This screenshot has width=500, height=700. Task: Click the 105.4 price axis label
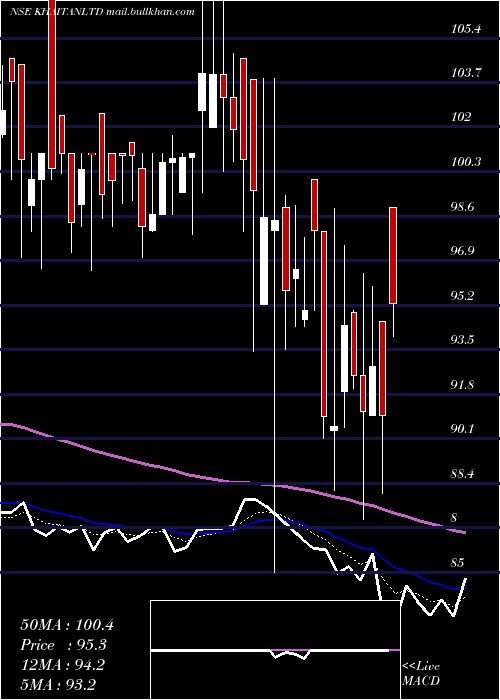(x=466, y=29)
